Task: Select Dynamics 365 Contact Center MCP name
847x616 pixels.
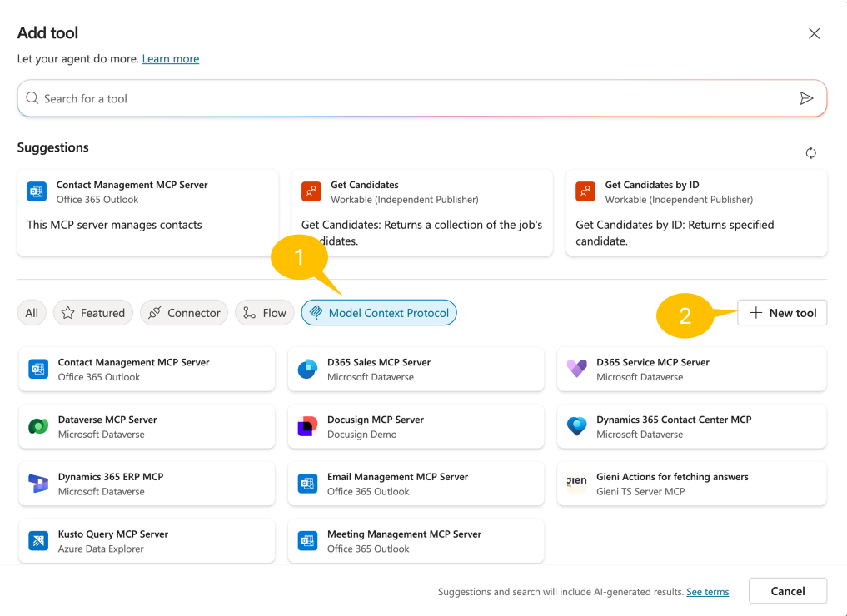Action: tap(674, 420)
